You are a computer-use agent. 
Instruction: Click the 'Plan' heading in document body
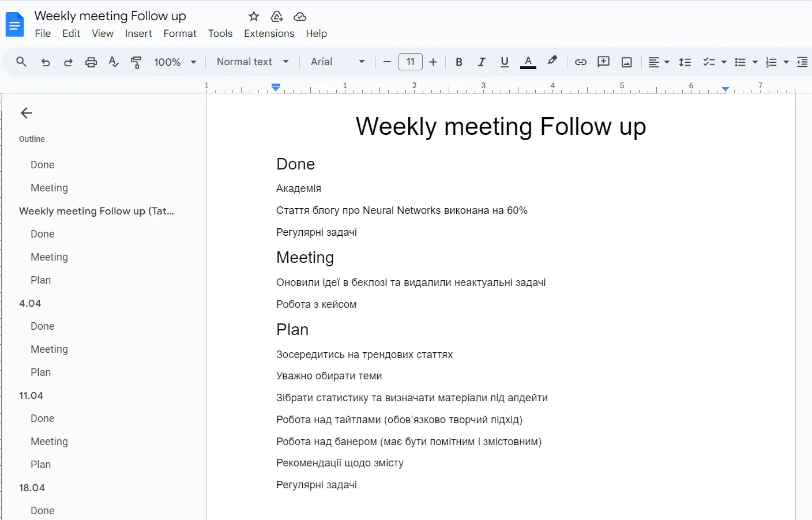[292, 330]
